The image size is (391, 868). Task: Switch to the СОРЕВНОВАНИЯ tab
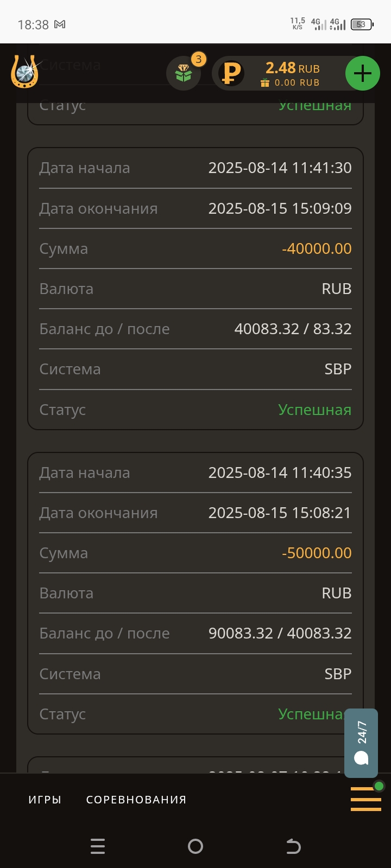click(x=136, y=800)
